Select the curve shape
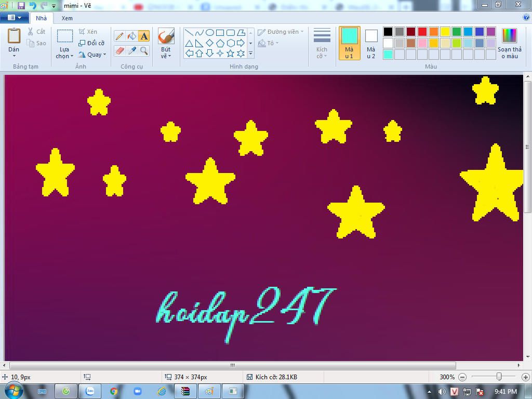The image size is (532, 399). tap(199, 33)
